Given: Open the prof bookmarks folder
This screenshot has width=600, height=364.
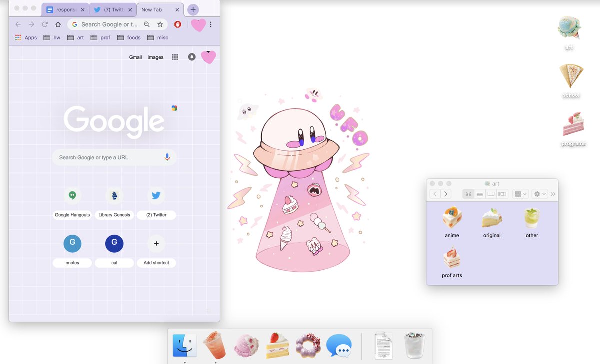Looking at the screenshot, I should tap(100, 37).
